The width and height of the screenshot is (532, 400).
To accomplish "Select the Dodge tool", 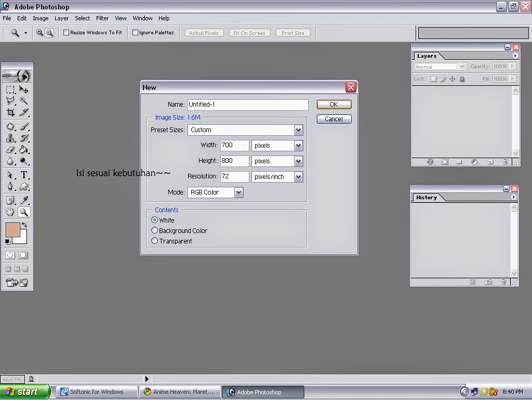I will pos(23,161).
